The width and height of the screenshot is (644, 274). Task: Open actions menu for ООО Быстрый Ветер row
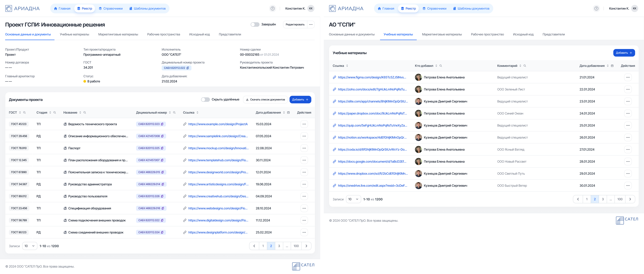click(x=628, y=186)
